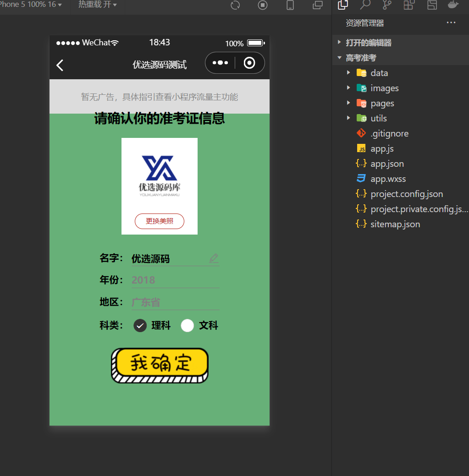Open the 地区 picker showing 广东省

175,302
